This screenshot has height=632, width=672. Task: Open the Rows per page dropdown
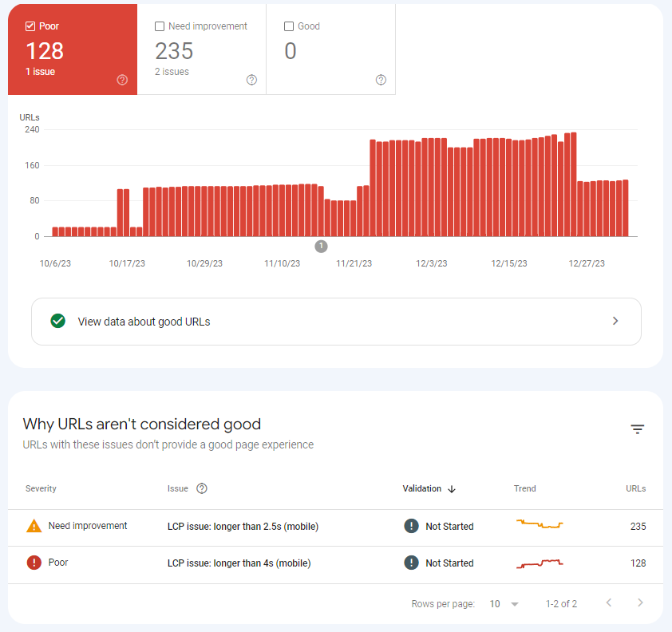(x=504, y=604)
